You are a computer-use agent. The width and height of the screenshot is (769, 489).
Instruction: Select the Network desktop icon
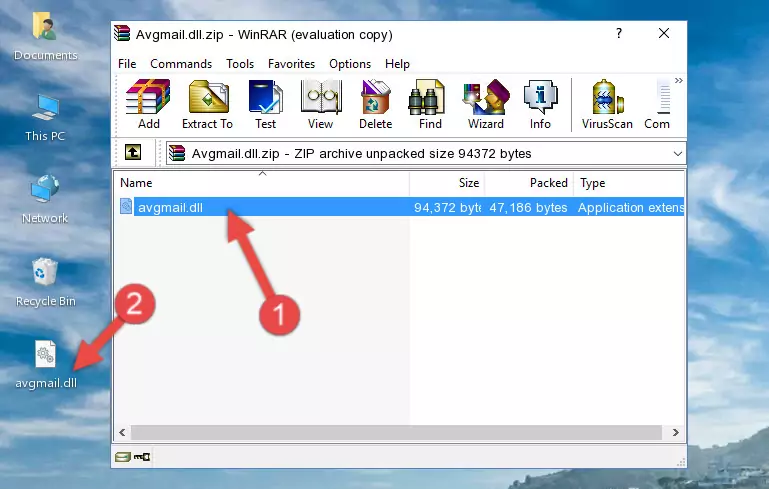click(x=45, y=199)
